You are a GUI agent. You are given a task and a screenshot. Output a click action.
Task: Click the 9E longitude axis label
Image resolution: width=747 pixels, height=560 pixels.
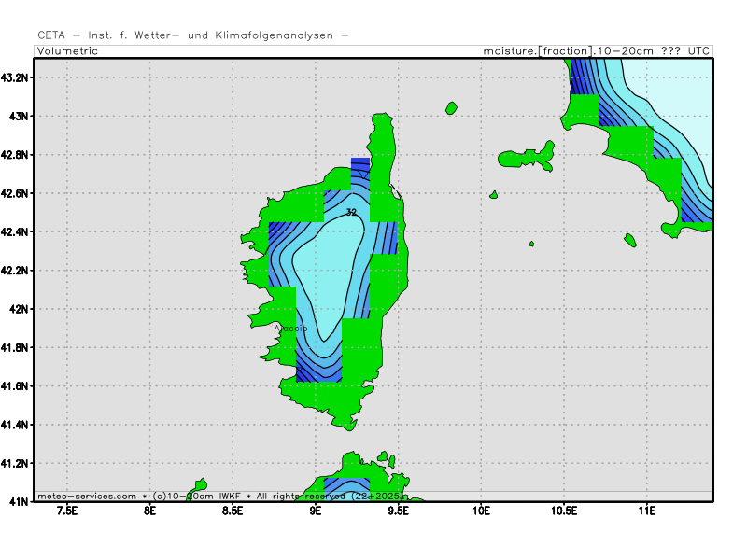pos(316,511)
